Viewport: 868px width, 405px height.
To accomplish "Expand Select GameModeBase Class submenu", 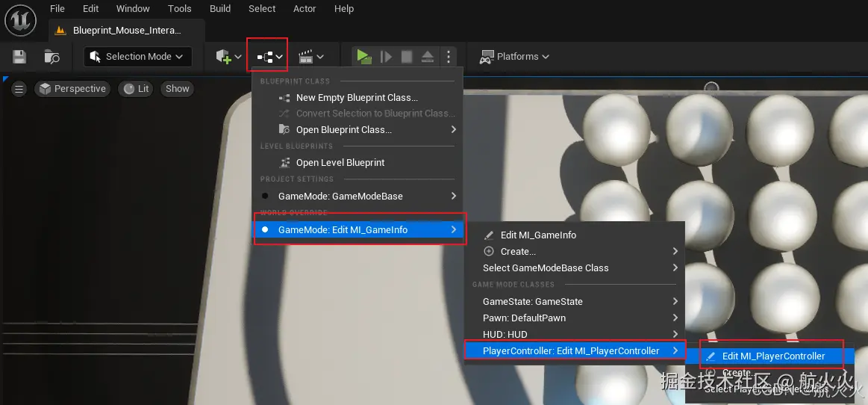I will (x=575, y=268).
